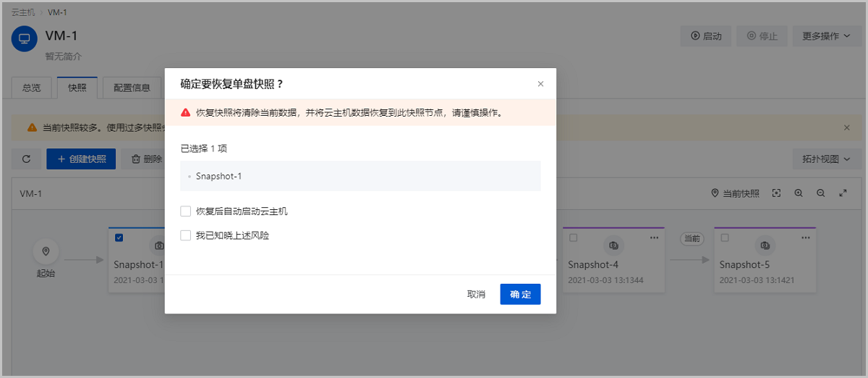This screenshot has height=378, width=868.
Task: Switch to the 总览 tab
Action: point(32,88)
